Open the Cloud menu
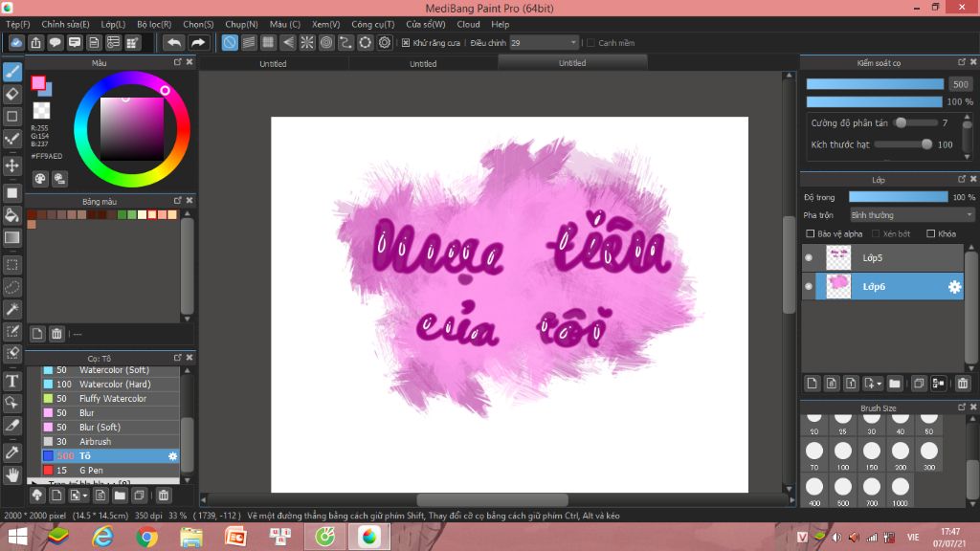 pyautogui.click(x=468, y=24)
